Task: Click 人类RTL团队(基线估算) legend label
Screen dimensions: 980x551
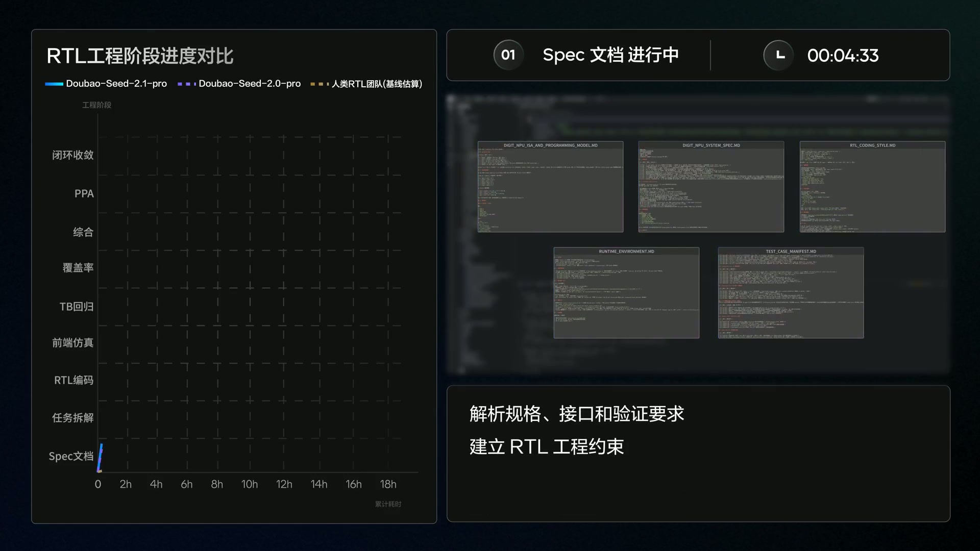Action: [377, 84]
